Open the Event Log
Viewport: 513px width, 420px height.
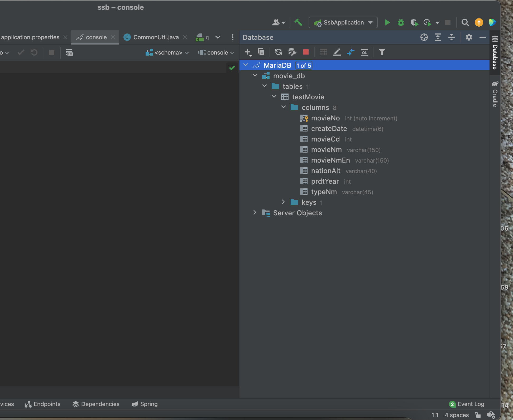[x=471, y=404]
